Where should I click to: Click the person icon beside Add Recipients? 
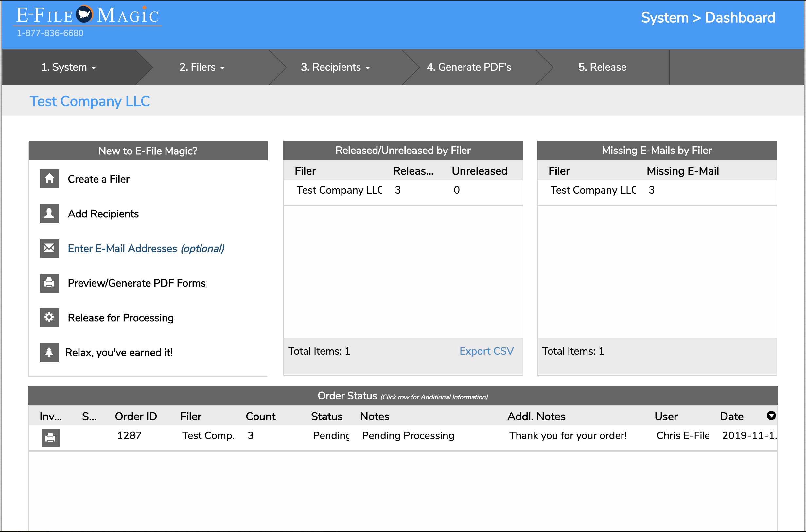coord(49,213)
